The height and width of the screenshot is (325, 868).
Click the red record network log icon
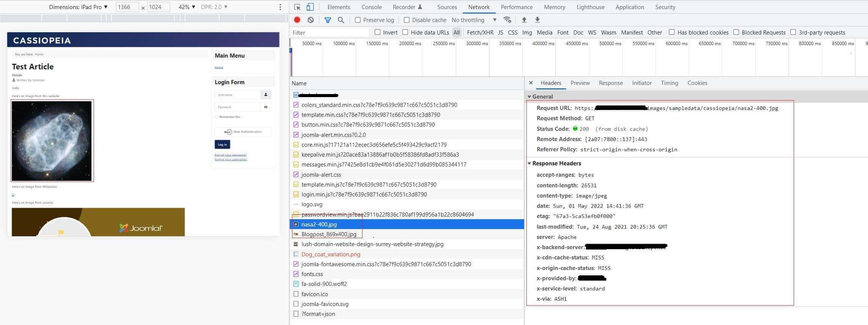[297, 20]
